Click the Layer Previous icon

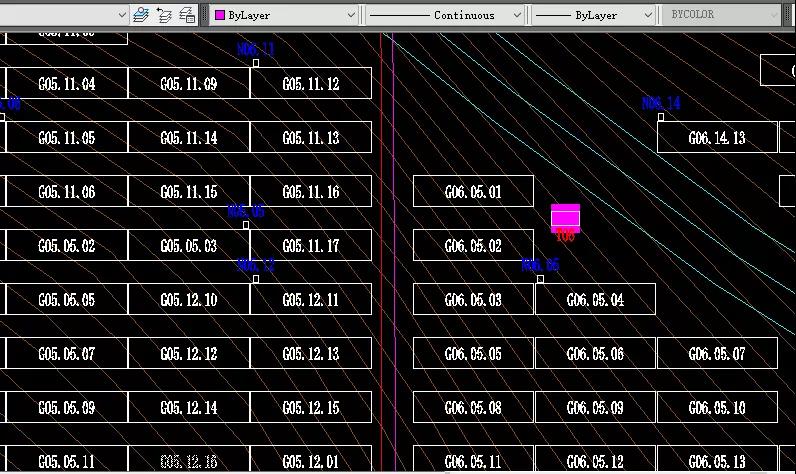(165, 15)
